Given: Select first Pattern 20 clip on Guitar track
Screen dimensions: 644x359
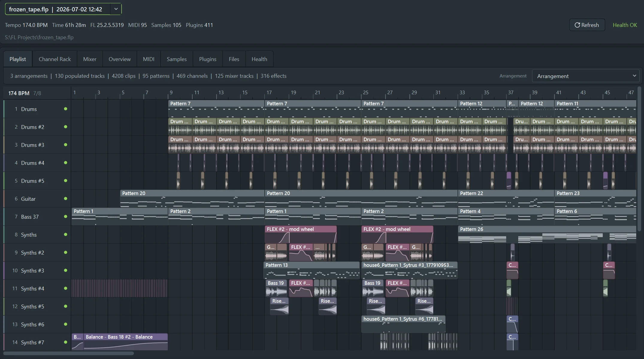Looking at the screenshot, I should 192,199.
